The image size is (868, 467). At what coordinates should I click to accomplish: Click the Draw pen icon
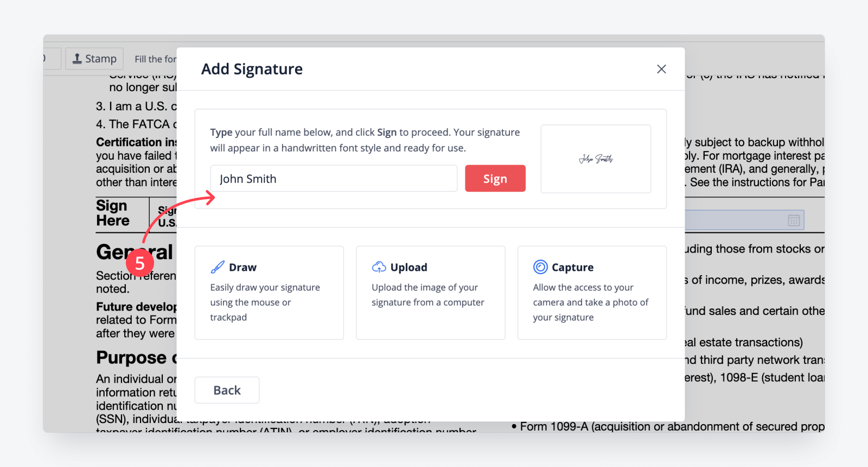pyautogui.click(x=218, y=267)
